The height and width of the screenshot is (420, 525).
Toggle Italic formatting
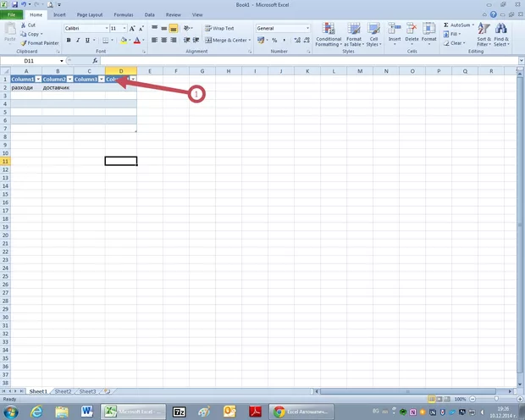click(78, 41)
